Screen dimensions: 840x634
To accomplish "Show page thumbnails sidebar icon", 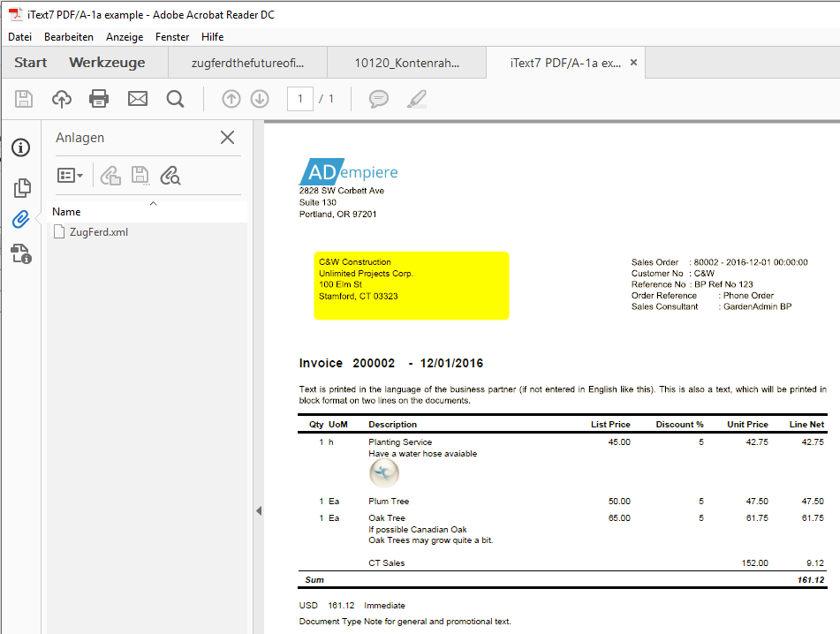I will 22,187.
